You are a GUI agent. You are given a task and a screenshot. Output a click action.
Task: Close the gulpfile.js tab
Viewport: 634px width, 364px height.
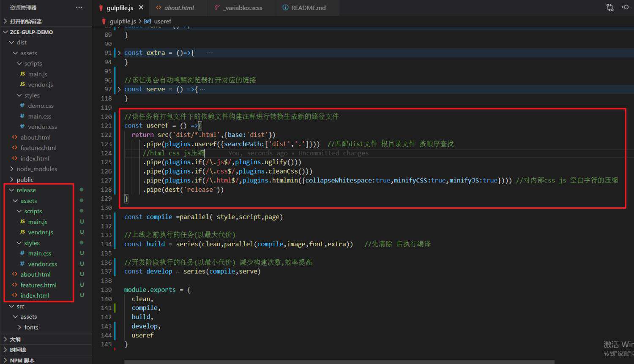click(x=141, y=7)
